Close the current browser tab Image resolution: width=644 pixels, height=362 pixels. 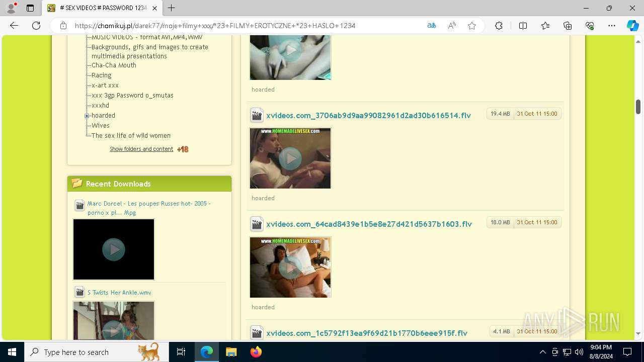(155, 8)
